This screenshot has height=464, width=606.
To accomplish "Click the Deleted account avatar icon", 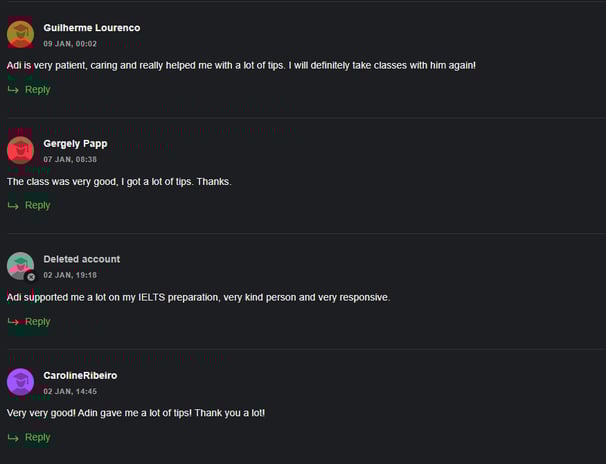I will pyautogui.click(x=20, y=266).
